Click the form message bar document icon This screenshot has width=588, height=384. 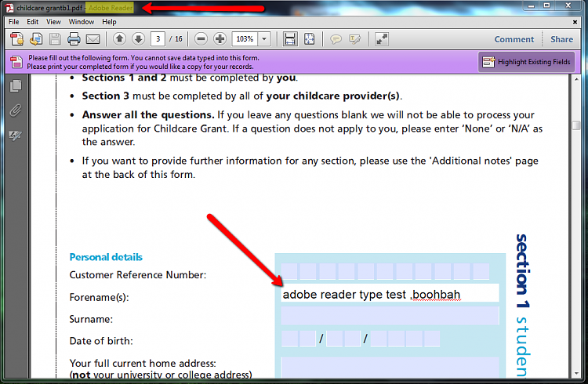coord(16,62)
